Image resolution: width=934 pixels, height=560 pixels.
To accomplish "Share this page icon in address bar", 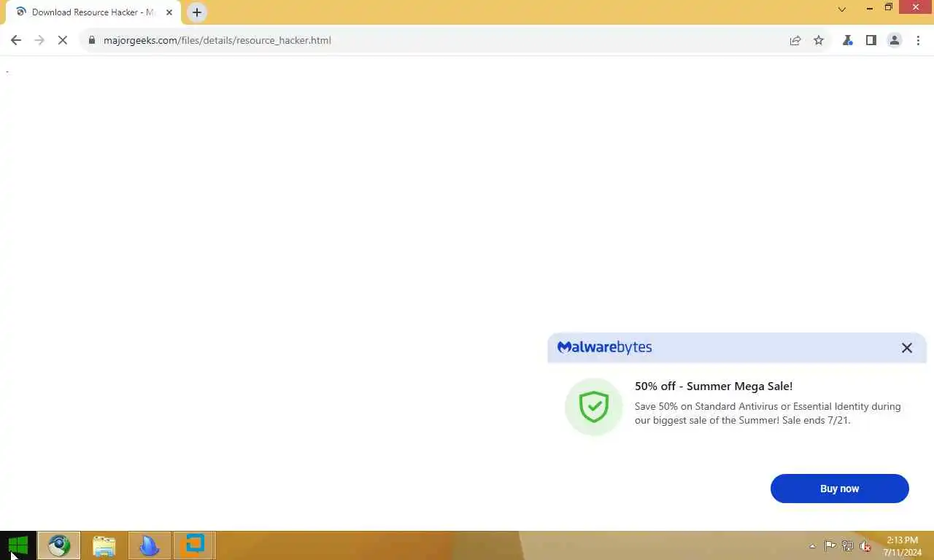I will click(795, 40).
